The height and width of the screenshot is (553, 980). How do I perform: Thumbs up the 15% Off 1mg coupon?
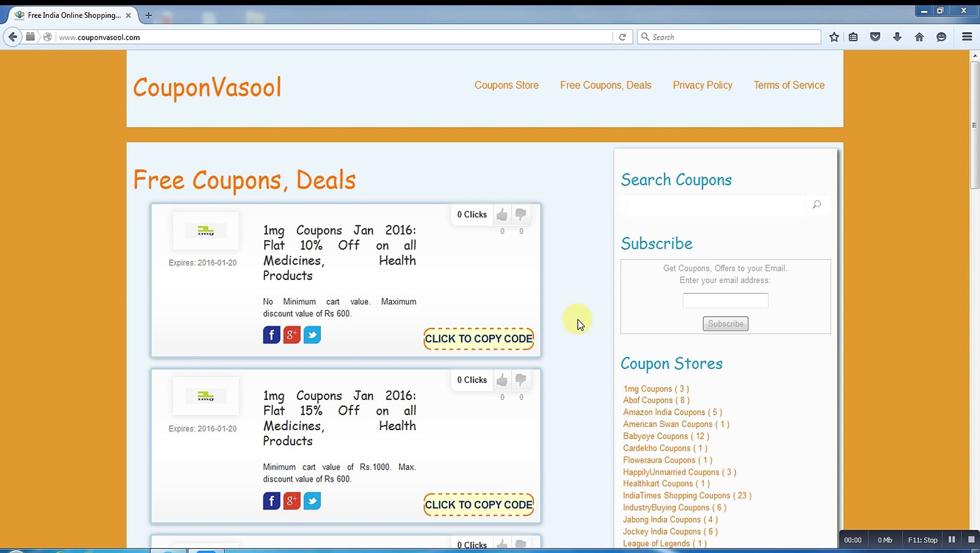click(502, 380)
